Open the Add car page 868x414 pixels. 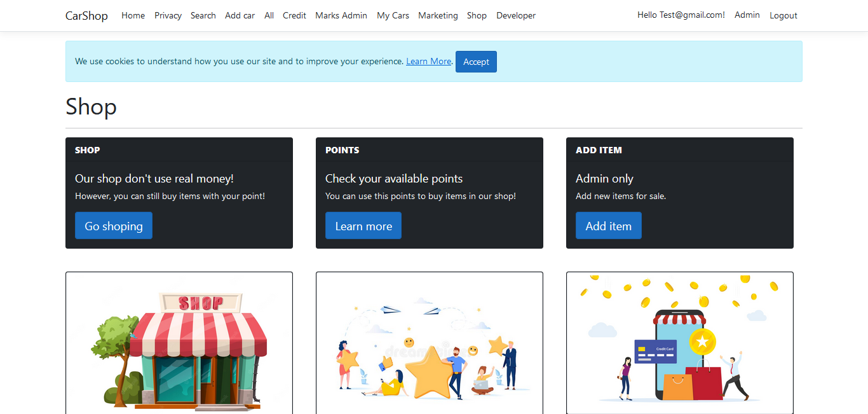point(240,15)
